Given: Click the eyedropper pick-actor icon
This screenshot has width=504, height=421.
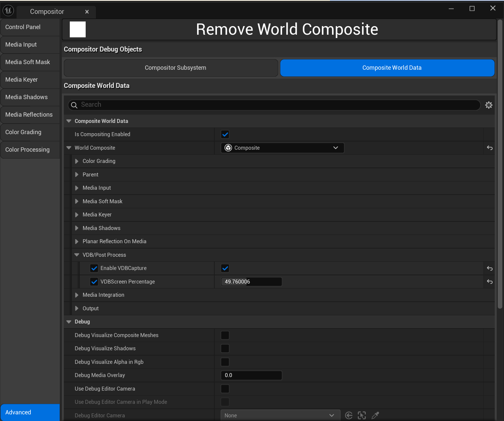Looking at the screenshot, I should click(375, 415).
